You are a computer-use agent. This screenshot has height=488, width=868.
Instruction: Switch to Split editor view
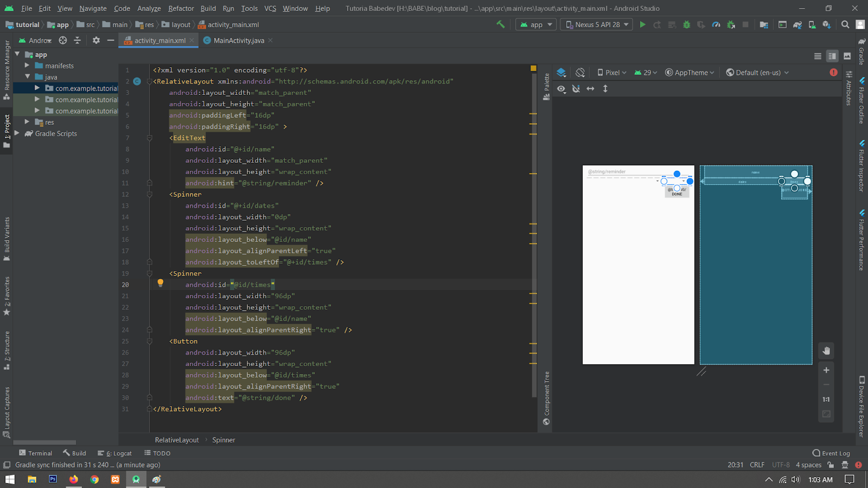(x=832, y=56)
